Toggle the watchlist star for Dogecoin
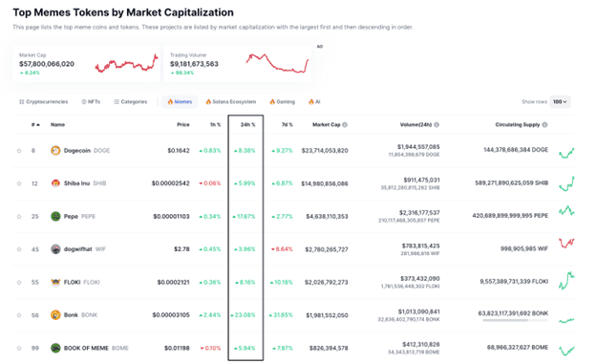The width and height of the screenshot is (596, 364). click(19, 151)
